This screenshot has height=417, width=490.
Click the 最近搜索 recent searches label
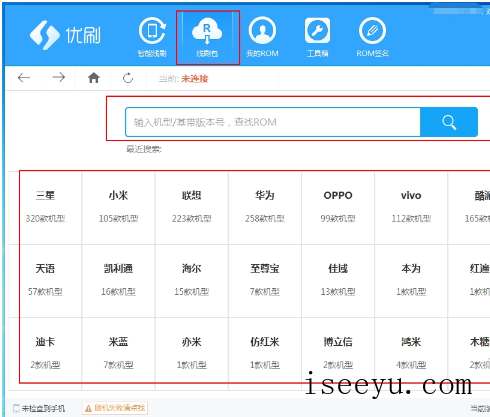coord(143,149)
